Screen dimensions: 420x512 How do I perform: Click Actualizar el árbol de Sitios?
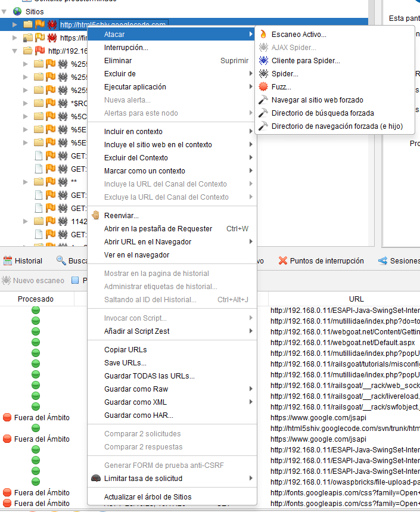[x=148, y=497]
